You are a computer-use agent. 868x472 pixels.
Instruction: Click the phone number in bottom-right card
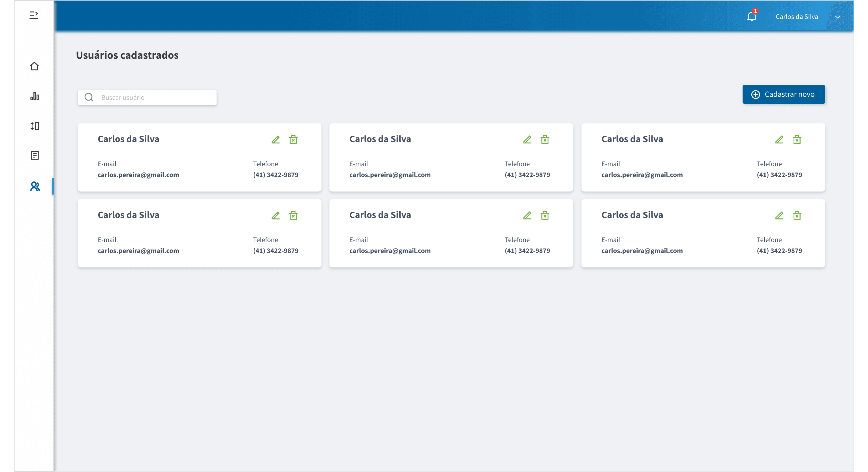pyautogui.click(x=779, y=250)
